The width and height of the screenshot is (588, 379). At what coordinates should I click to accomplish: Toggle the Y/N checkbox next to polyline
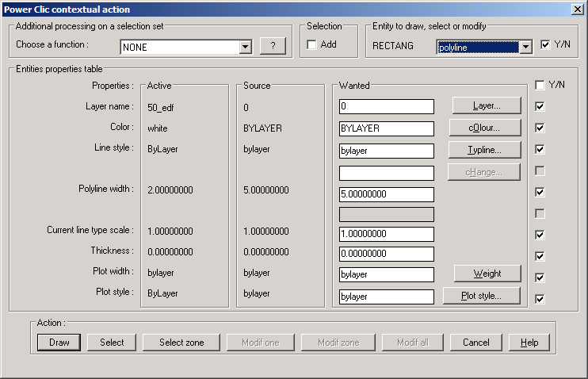pyautogui.click(x=545, y=44)
